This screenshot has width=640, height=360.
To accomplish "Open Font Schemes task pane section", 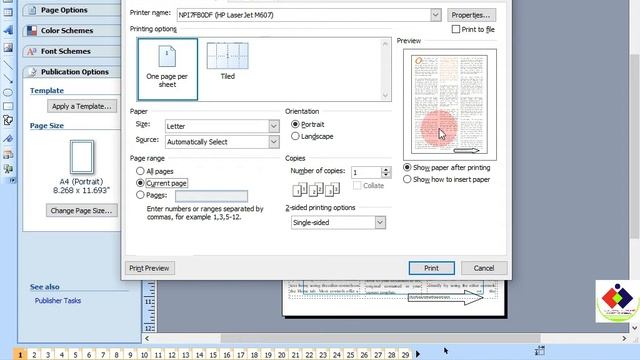I will [72, 51].
